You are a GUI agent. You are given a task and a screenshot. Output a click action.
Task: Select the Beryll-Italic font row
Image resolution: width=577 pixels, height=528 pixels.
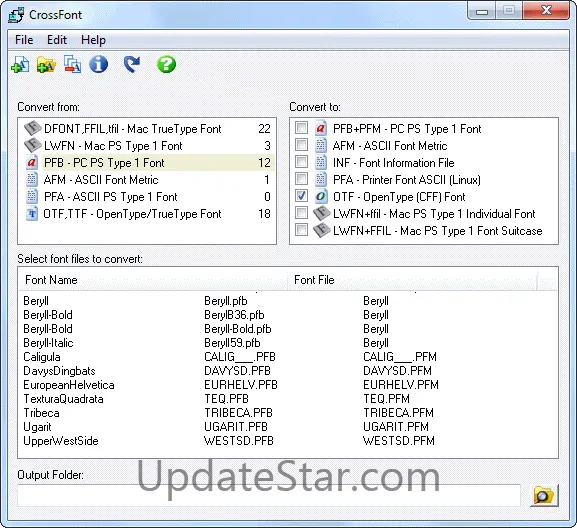[288, 343]
